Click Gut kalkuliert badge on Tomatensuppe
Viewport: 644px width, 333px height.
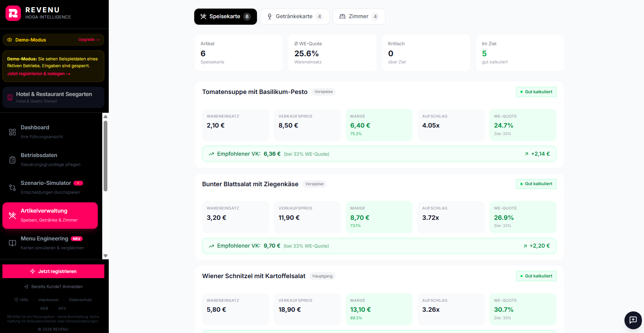point(536,92)
